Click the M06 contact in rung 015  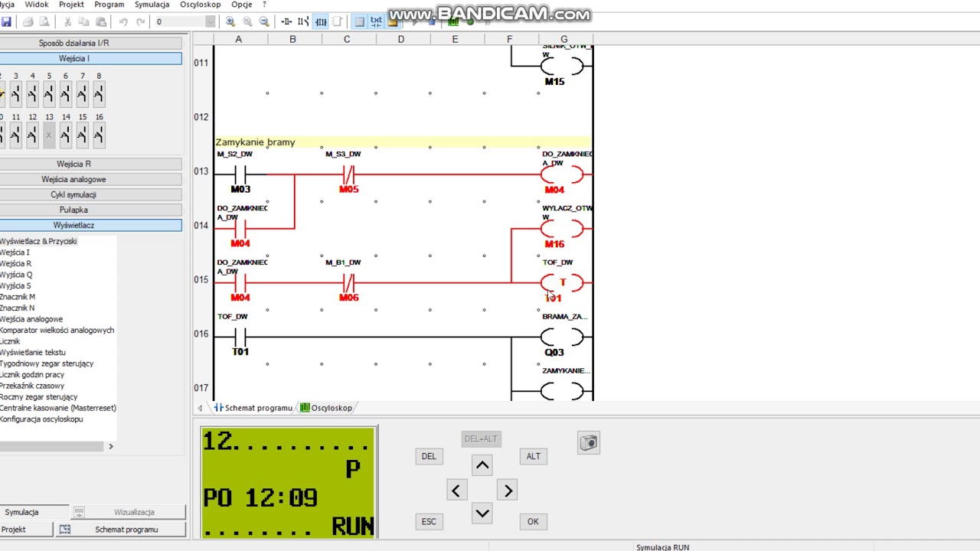[x=348, y=285]
